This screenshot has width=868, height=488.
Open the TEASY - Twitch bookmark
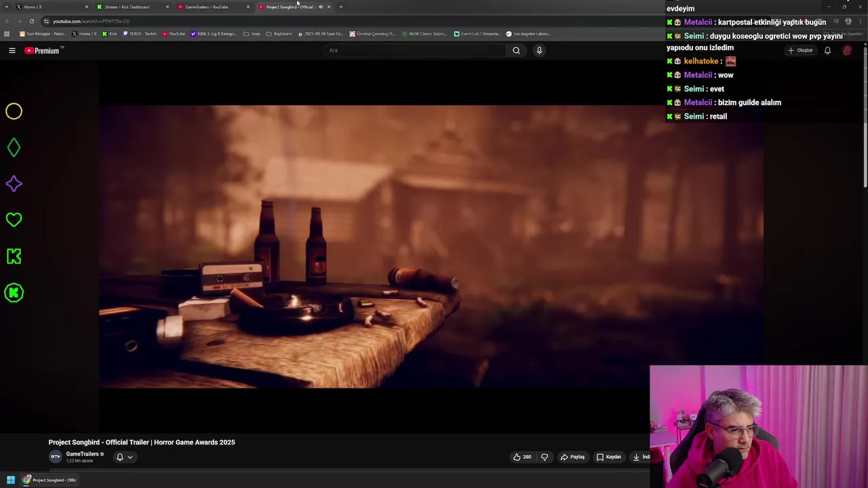139,34
